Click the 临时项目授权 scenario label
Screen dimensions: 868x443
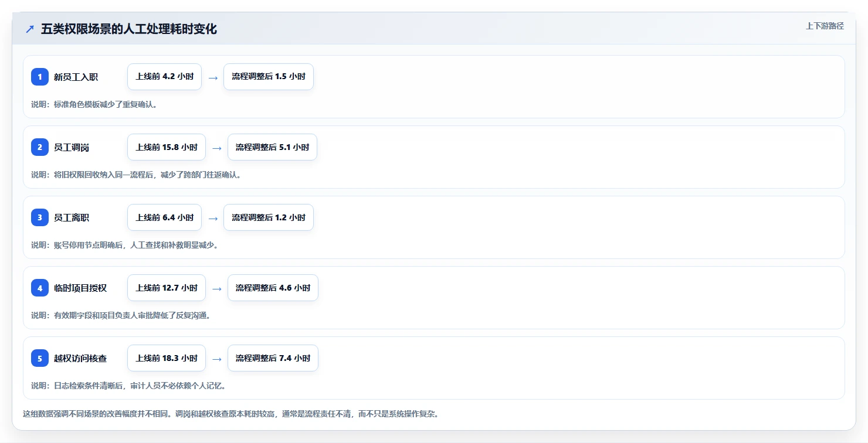coord(80,288)
